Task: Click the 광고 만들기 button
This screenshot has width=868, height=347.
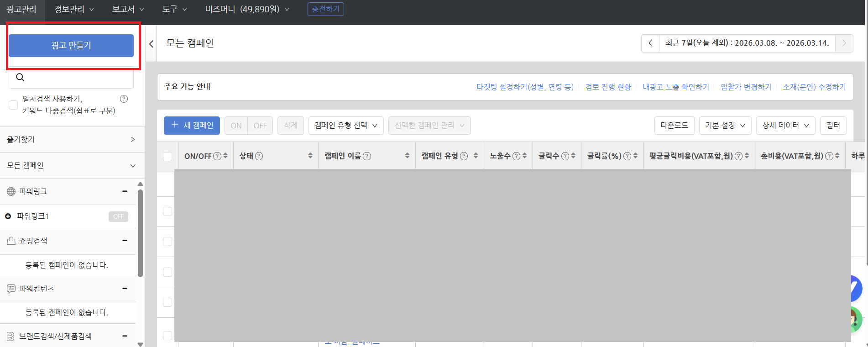Action: point(71,46)
